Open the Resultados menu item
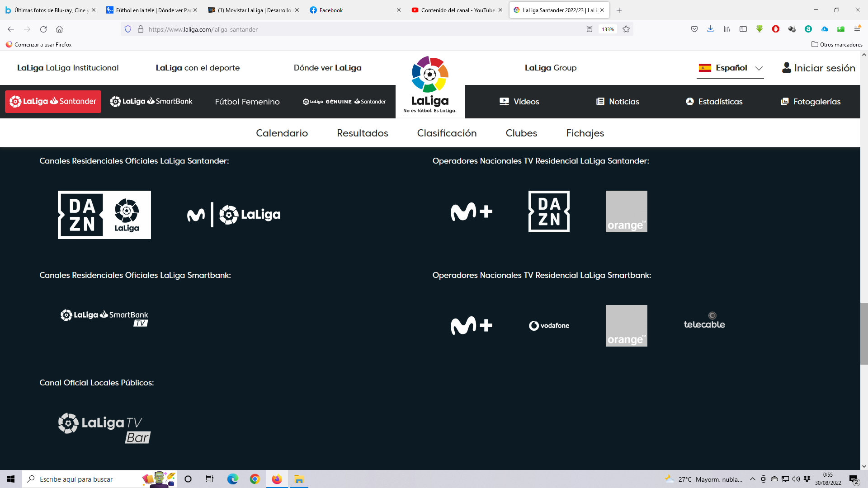This screenshot has height=488, width=868. pyautogui.click(x=363, y=133)
